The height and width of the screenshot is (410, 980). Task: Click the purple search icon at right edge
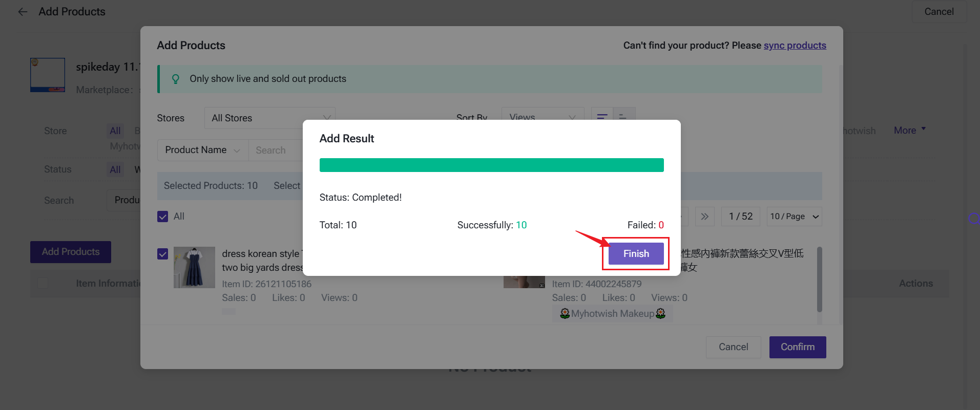pos(974,219)
